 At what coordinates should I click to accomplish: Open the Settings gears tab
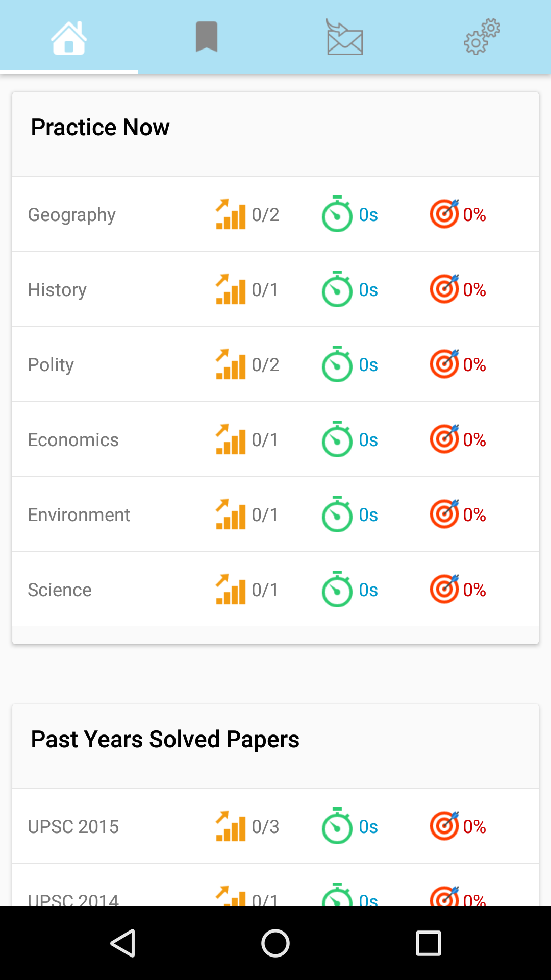coord(482,37)
